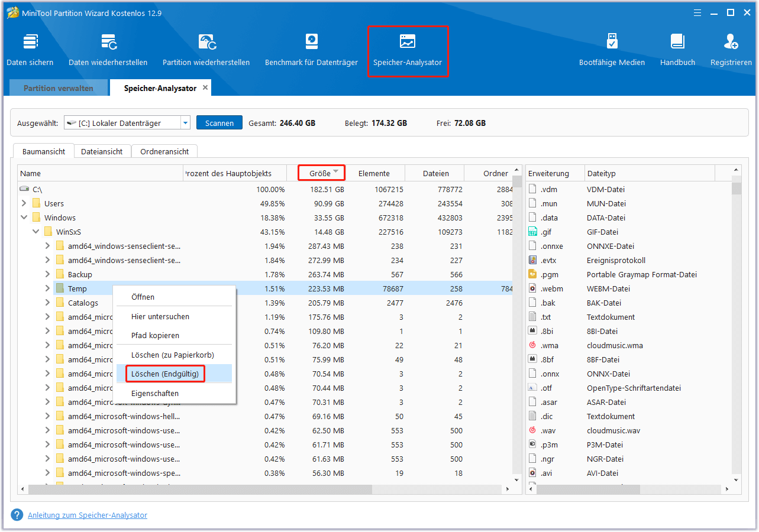Click the .gif file type icon
Viewport: 759px width, 532px height.
click(532, 232)
